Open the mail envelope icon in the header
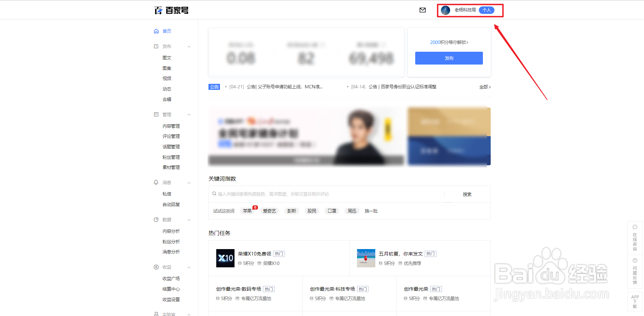The image size is (644, 316). coord(422,10)
